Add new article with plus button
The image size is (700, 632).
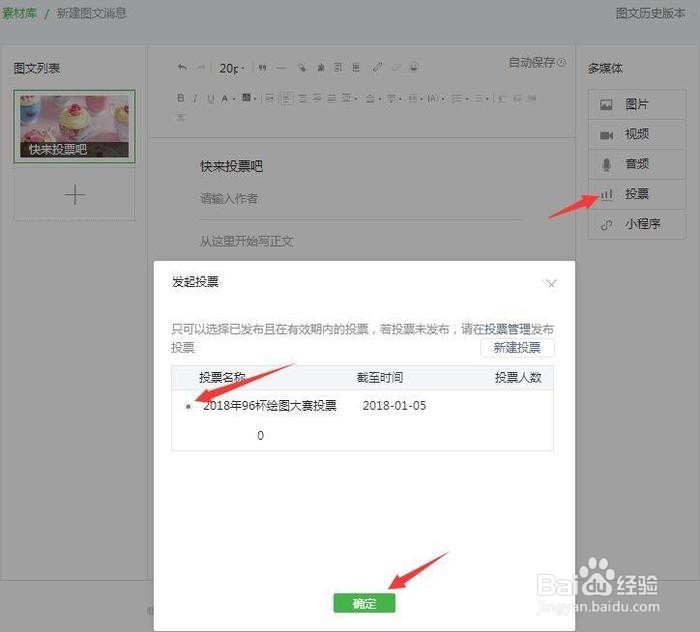[75, 195]
